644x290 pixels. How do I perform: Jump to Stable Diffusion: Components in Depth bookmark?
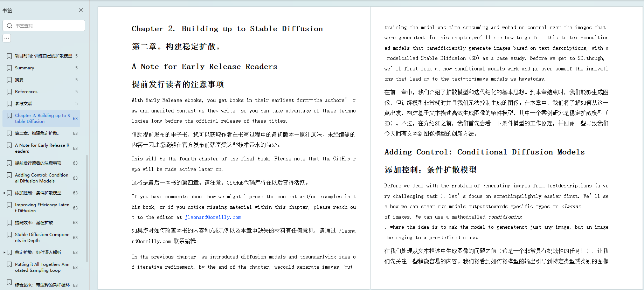42,237
